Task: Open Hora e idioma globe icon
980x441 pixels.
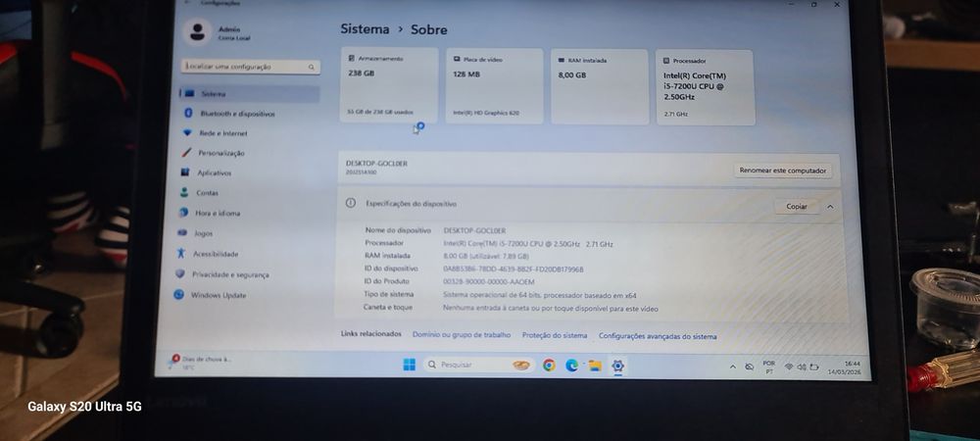Action: (183, 213)
